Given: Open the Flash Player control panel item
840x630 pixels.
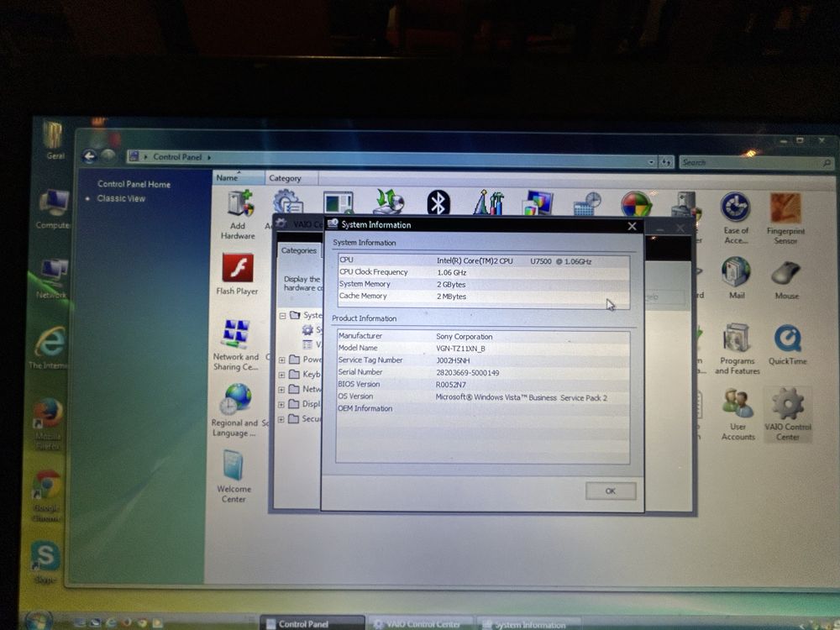Looking at the screenshot, I should coord(238,274).
